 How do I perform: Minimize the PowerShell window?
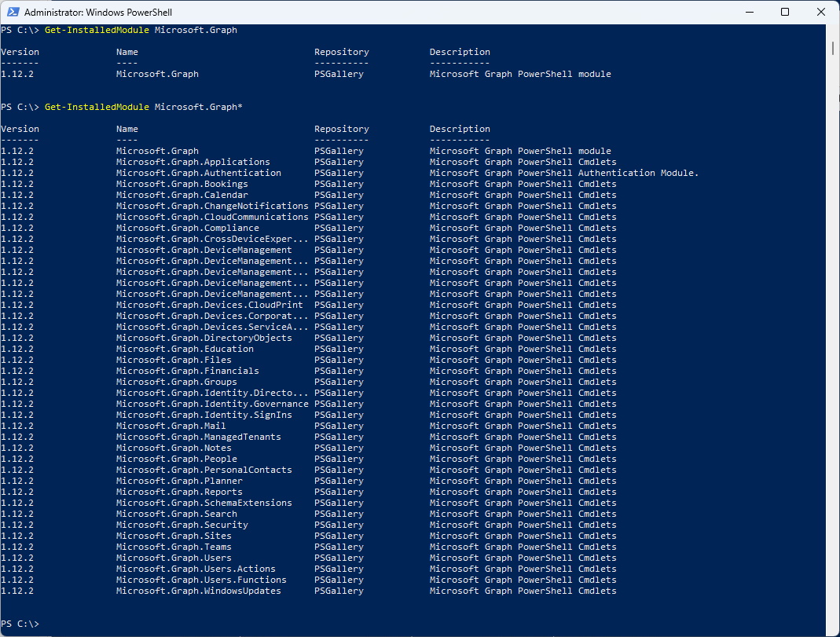[750, 12]
